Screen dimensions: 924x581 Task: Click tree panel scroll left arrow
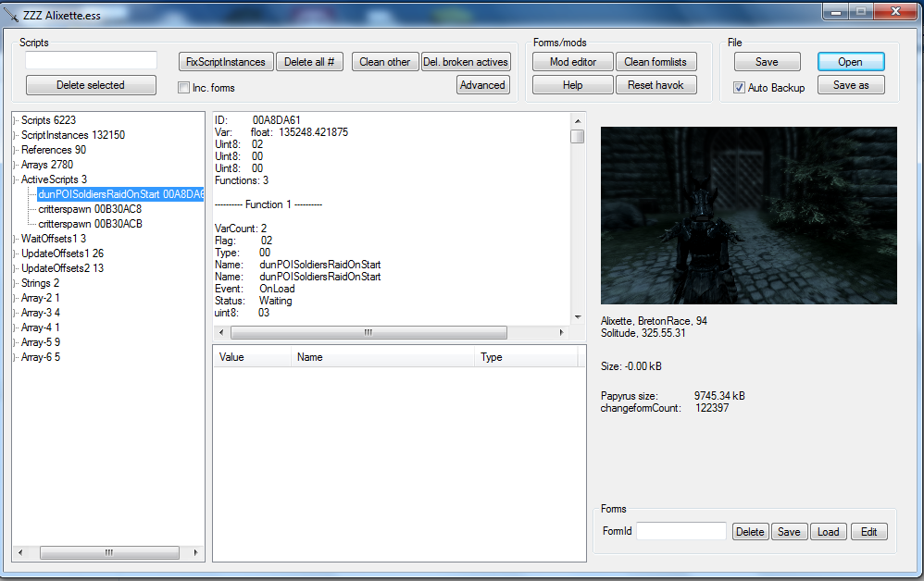[x=20, y=552]
